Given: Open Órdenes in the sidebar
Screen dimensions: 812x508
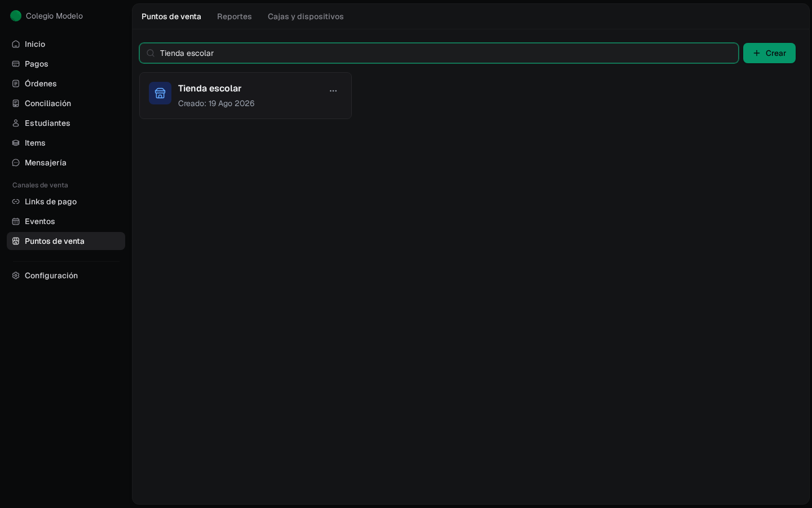Looking at the screenshot, I should tap(66, 84).
